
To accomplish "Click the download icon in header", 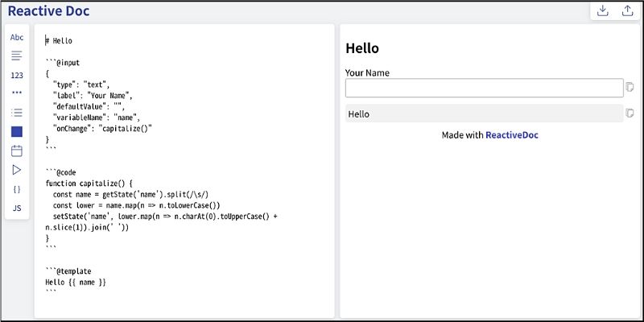I will pyautogui.click(x=602, y=11).
